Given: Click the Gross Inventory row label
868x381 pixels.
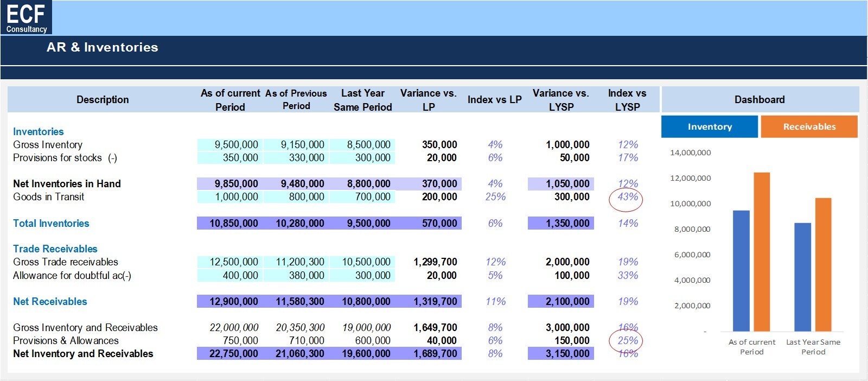Looking at the screenshot, I should point(48,144).
